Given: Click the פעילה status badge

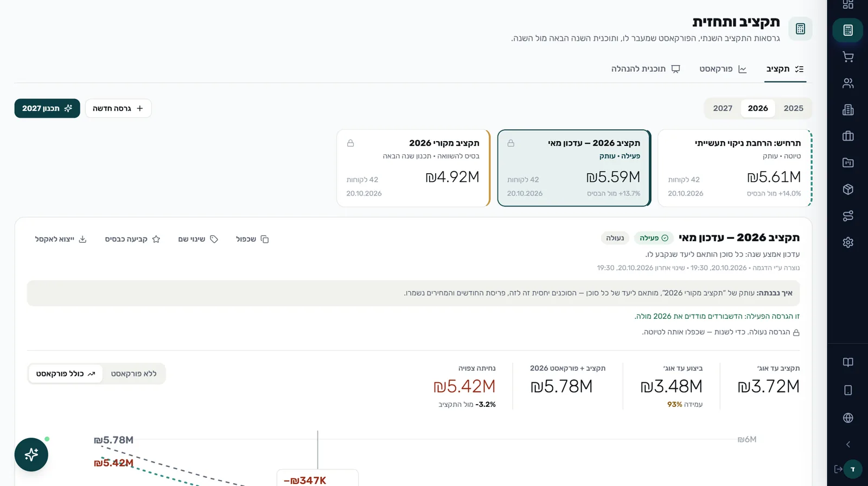Looking at the screenshot, I should point(654,238).
